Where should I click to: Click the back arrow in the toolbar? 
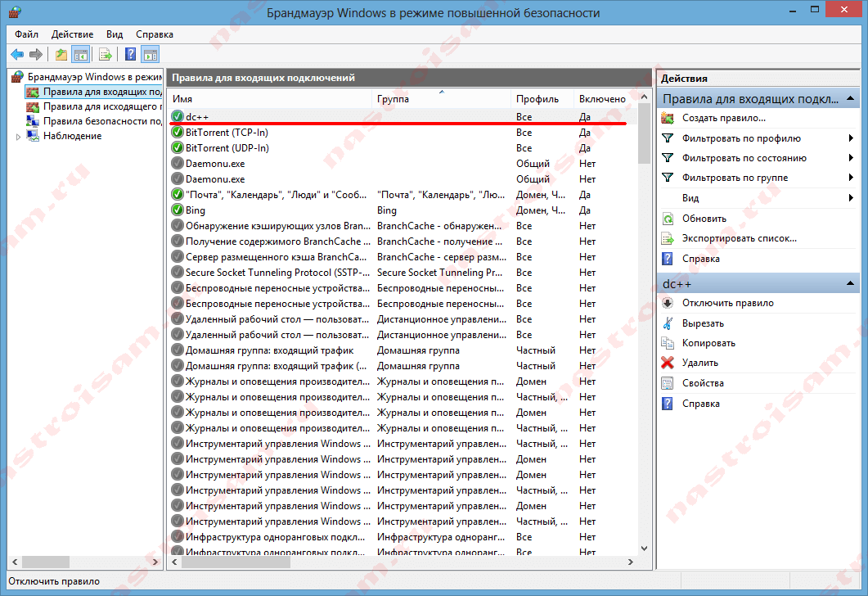coord(16,55)
